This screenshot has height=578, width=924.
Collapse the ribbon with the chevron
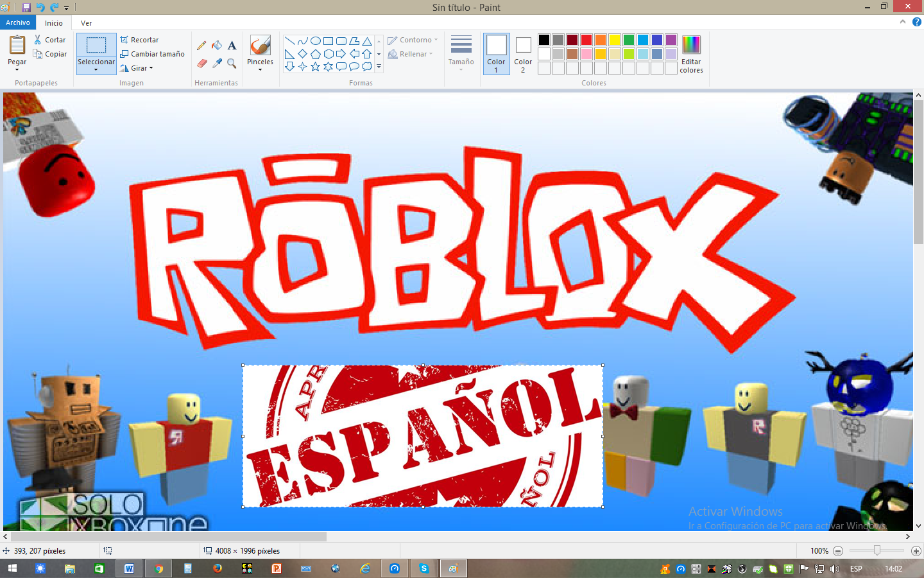[903, 22]
